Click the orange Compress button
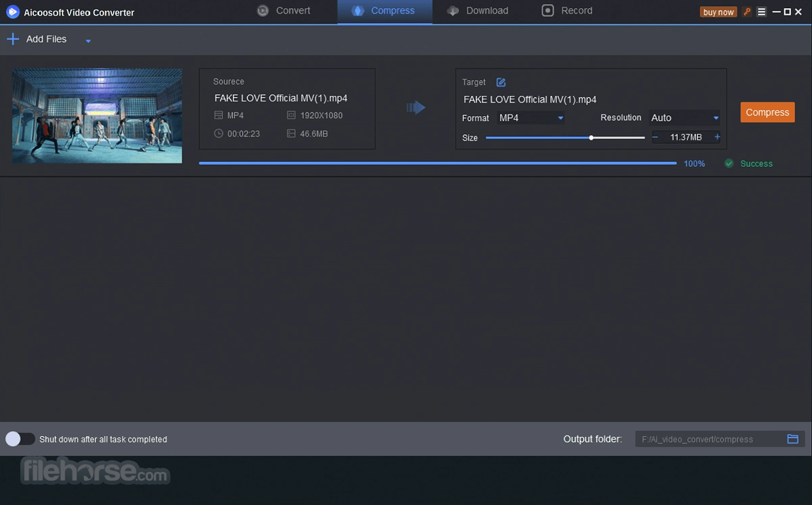 point(767,112)
